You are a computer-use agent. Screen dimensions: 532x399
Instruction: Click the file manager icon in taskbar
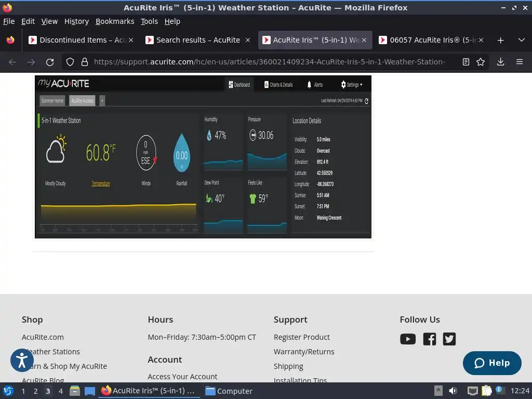[x=75, y=391]
